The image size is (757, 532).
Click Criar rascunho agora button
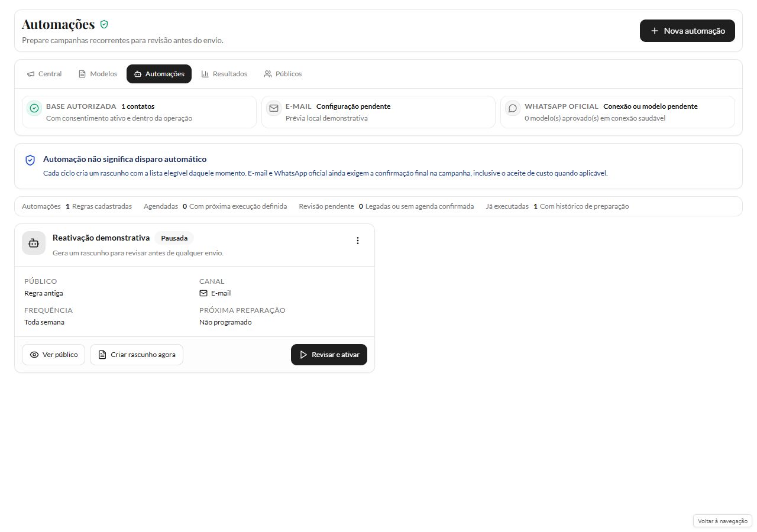pos(137,355)
